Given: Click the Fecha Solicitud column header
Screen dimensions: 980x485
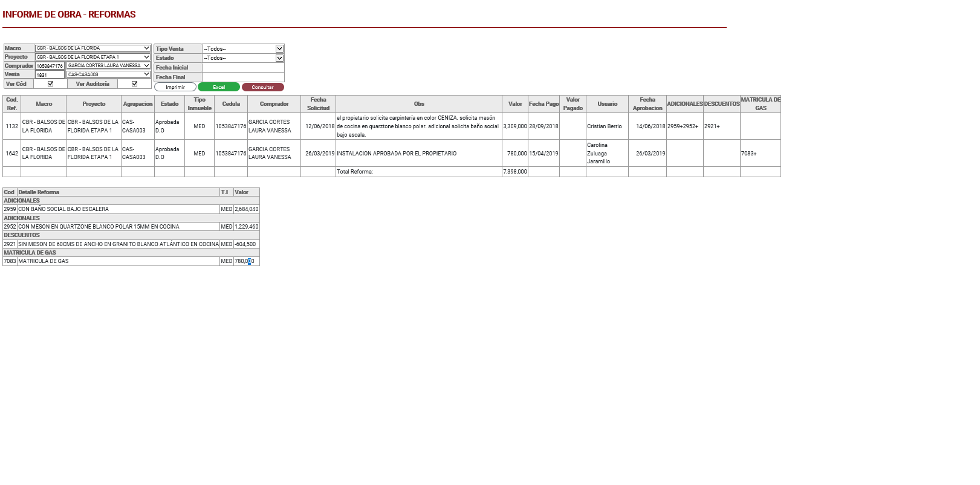Looking at the screenshot, I should click(x=318, y=104).
